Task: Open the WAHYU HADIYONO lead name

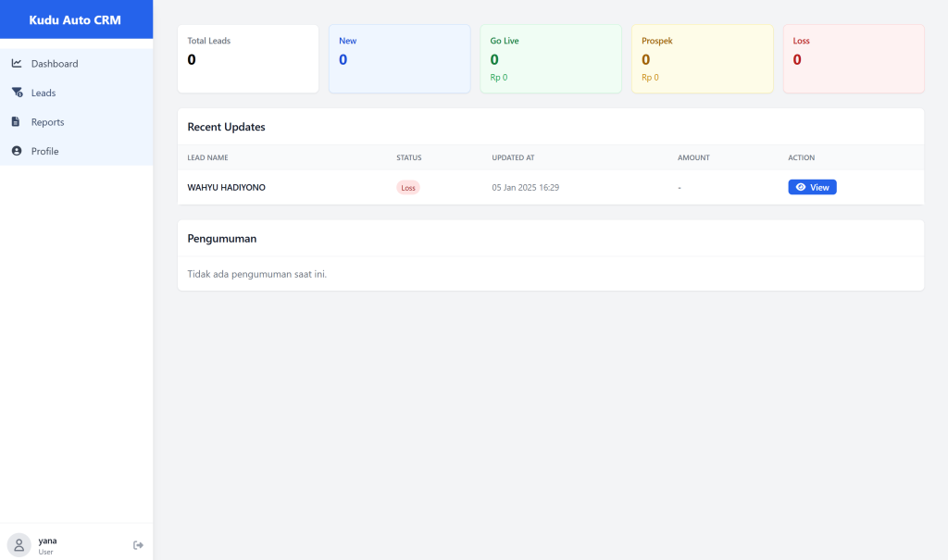Action: (226, 188)
